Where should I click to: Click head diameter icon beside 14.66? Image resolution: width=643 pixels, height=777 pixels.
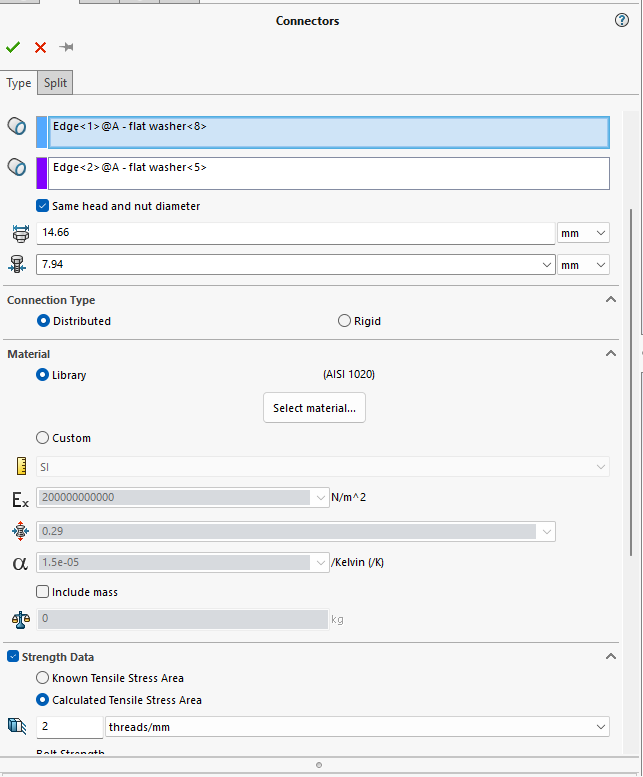(x=20, y=233)
